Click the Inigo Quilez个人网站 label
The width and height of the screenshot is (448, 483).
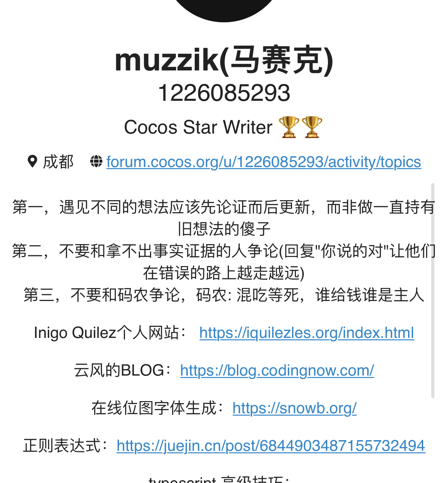pos(111,333)
